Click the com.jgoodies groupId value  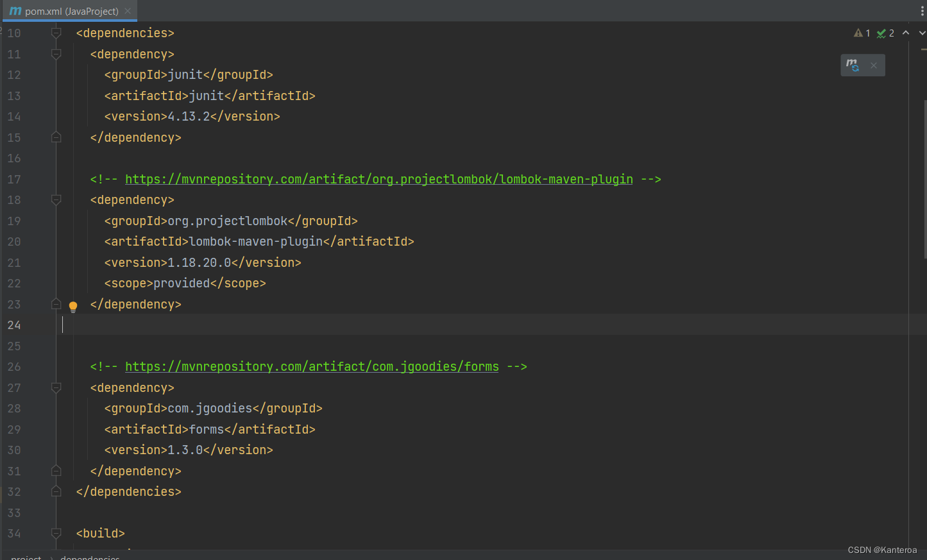pos(210,408)
